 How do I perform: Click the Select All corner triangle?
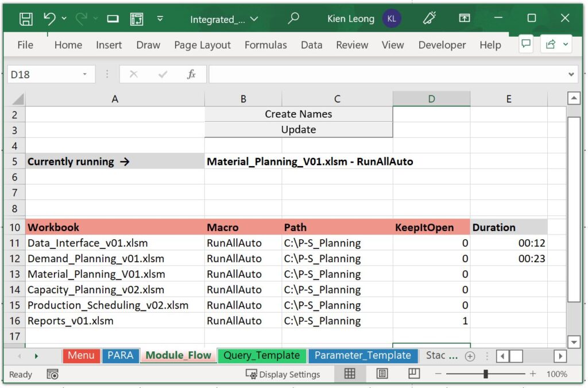[x=17, y=99]
